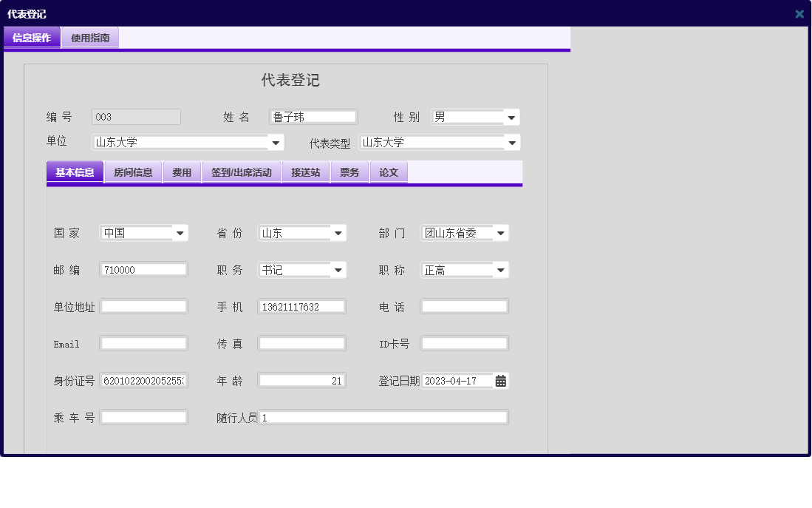
Task: Close the 代表登记 dialog window
Action: [x=799, y=13]
